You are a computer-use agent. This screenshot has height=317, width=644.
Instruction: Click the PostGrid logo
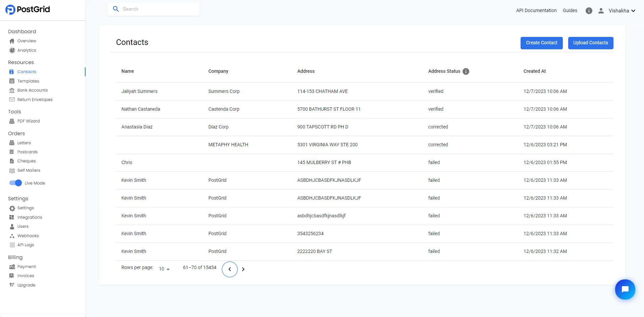tap(28, 9)
